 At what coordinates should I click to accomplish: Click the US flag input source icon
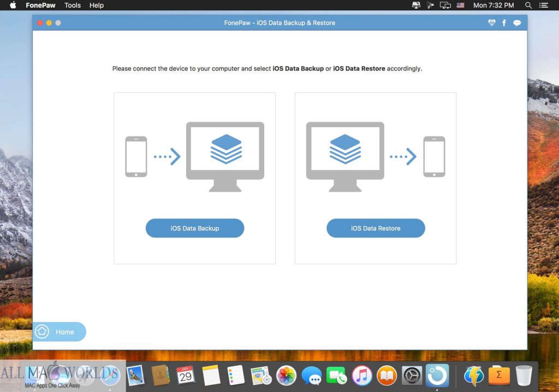pyautogui.click(x=461, y=5)
